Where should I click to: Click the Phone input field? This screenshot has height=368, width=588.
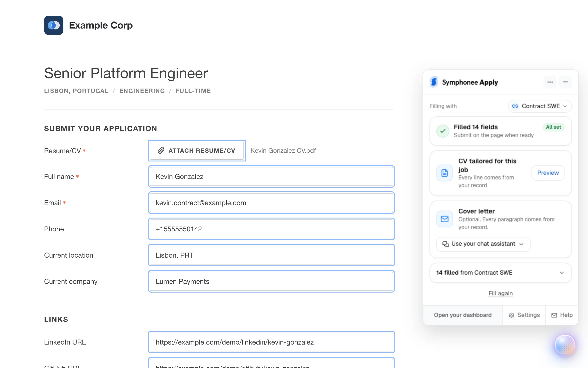[x=271, y=229]
